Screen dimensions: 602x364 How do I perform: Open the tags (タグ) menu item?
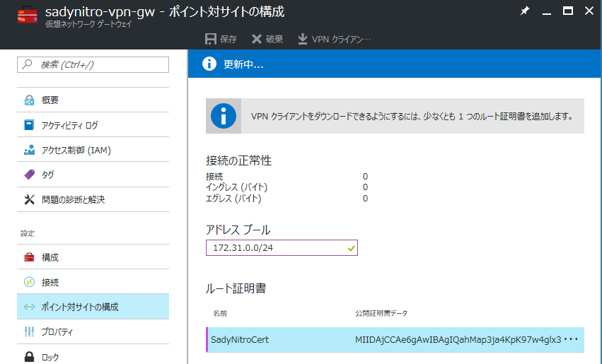[93, 175]
